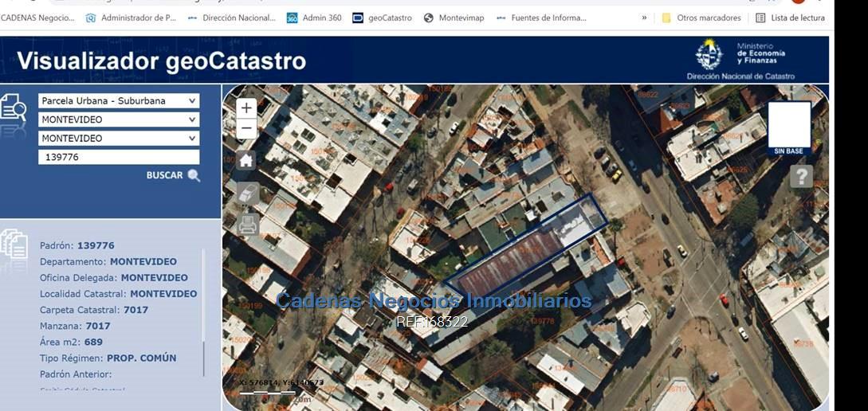868x411 pixels.
Task: Switch base map via SIN BASE thumbnail
Action: (789, 128)
